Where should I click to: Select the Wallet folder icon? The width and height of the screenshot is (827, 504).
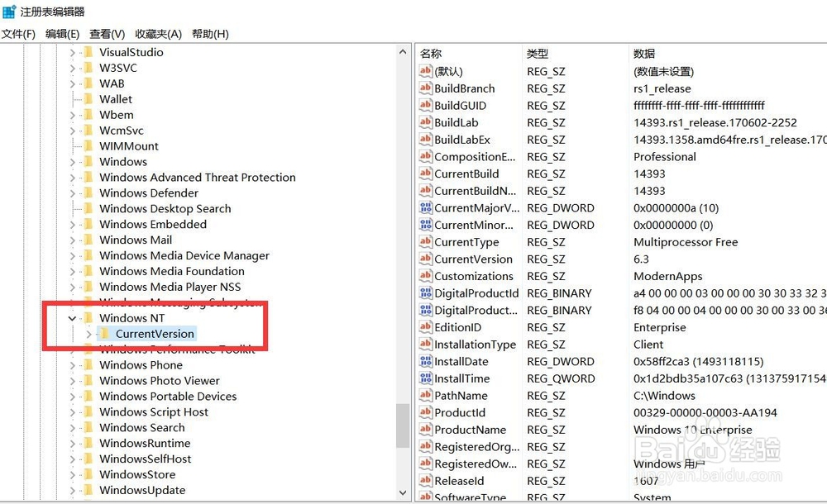click(88, 99)
